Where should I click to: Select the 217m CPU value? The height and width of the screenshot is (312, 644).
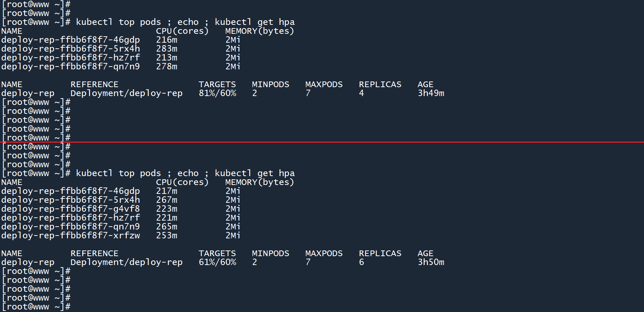pyautogui.click(x=167, y=191)
